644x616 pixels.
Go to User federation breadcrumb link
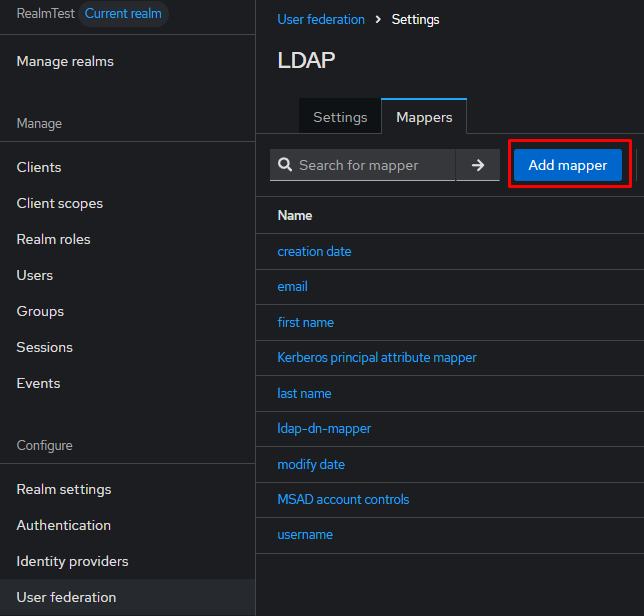point(321,19)
